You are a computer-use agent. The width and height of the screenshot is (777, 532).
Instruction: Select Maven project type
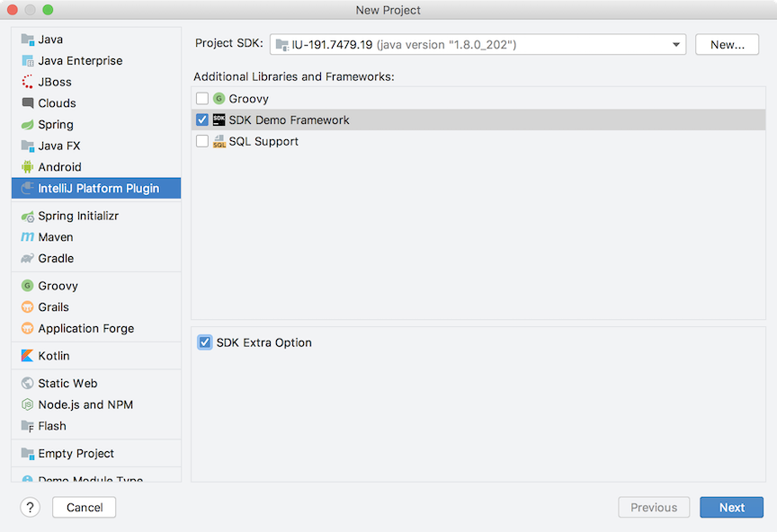tap(96, 237)
